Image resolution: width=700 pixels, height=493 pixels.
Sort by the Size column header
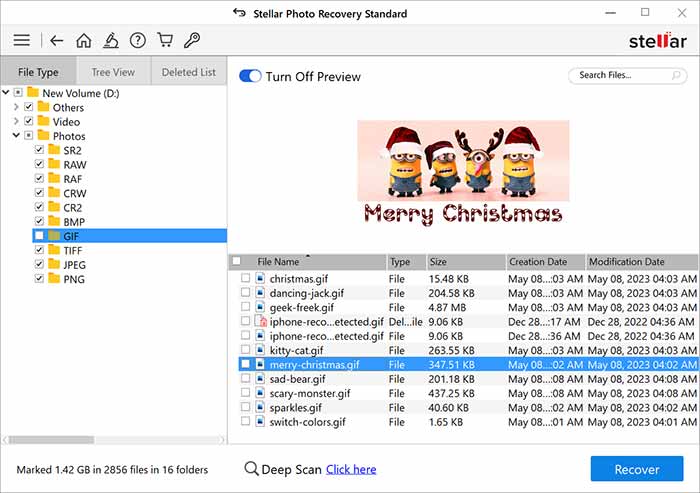(466, 262)
